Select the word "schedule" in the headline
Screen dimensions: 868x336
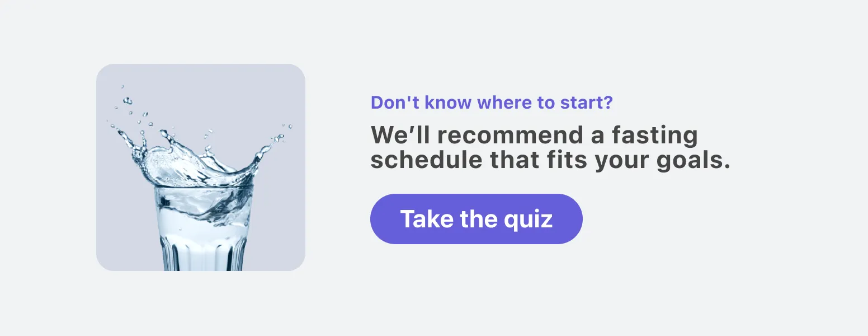coord(426,161)
